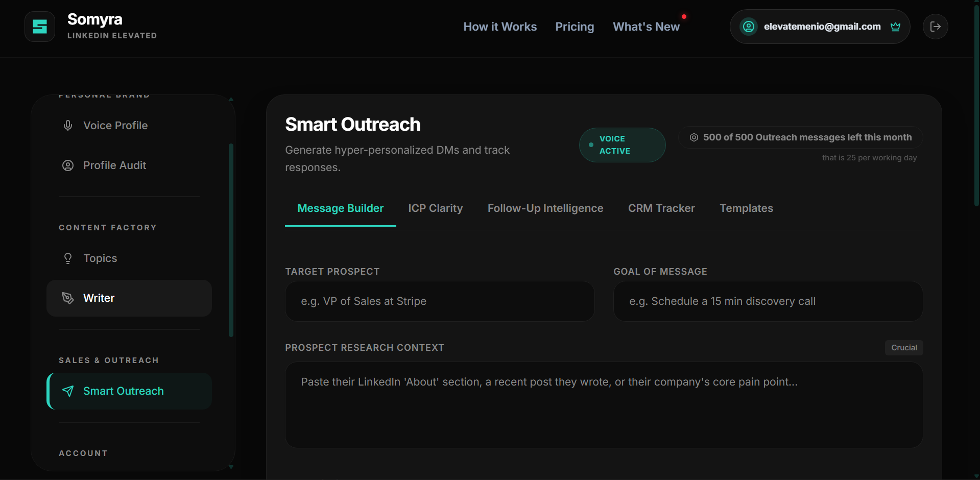Expand the 500 outreach messages counter

click(x=799, y=137)
